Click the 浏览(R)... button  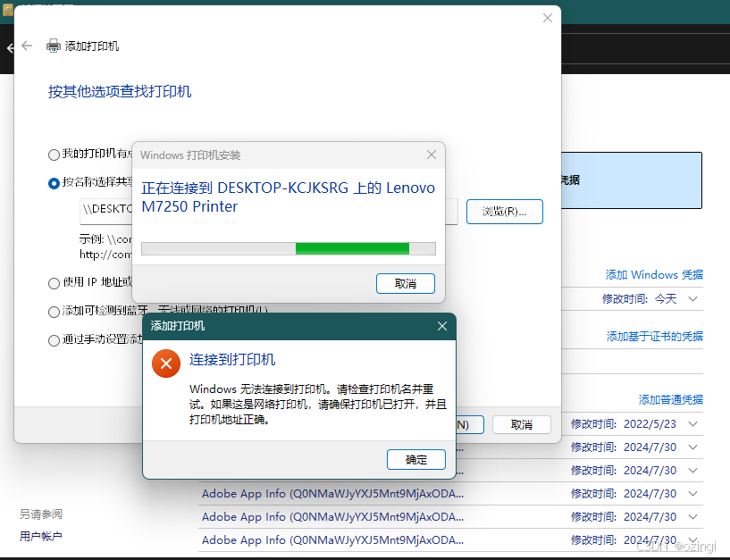pos(505,212)
